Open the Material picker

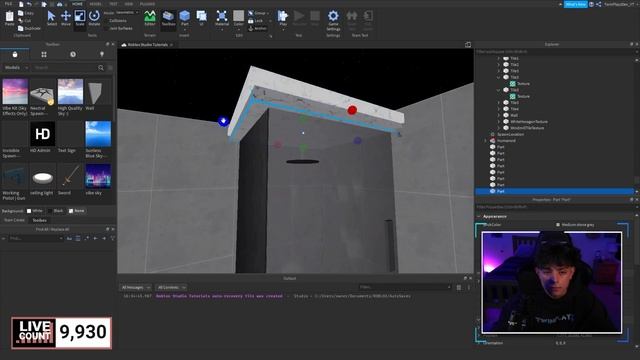click(x=222, y=18)
